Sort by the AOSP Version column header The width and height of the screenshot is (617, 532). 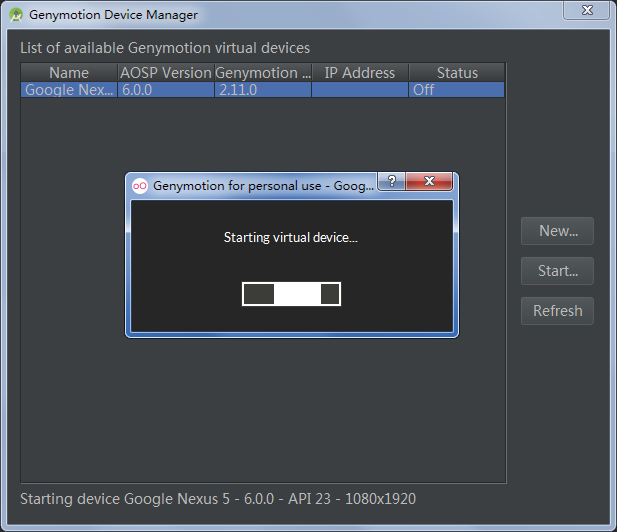(x=166, y=73)
